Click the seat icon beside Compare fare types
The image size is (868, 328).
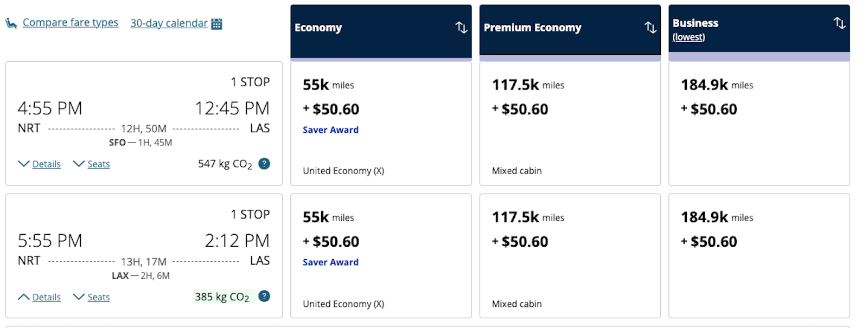pyautogui.click(x=11, y=23)
